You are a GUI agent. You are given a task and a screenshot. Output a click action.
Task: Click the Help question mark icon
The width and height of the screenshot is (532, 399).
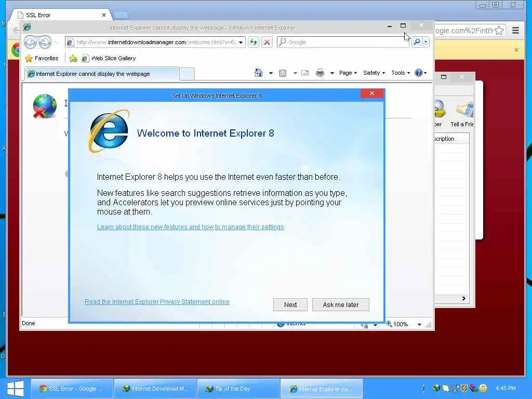pyautogui.click(x=419, y=73)
